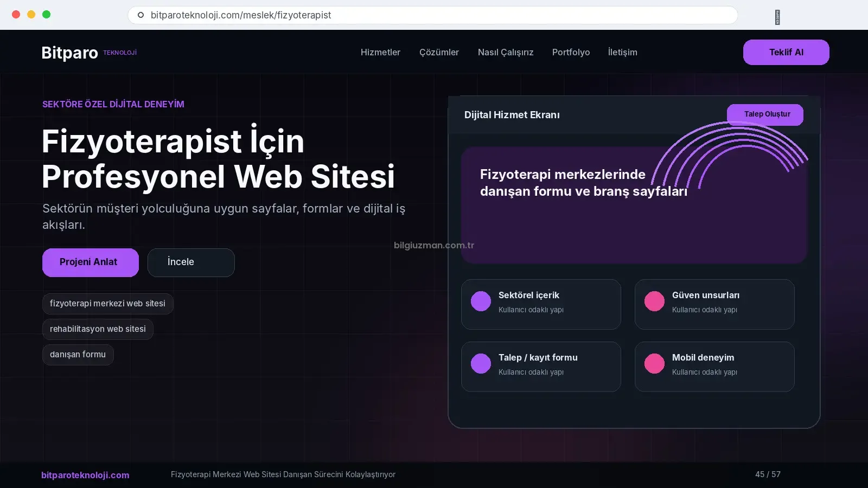Open the Sektörel içerik card

coord(541,304)
